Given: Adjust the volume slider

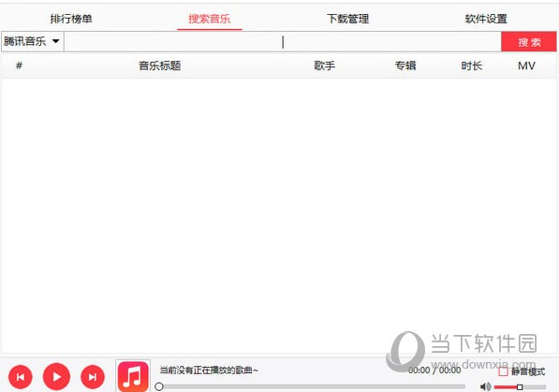Looking at the screenshot, I should coord(520,387).
